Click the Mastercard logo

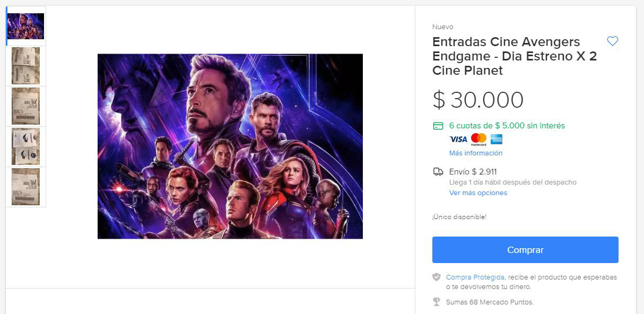tap(478, 139)
